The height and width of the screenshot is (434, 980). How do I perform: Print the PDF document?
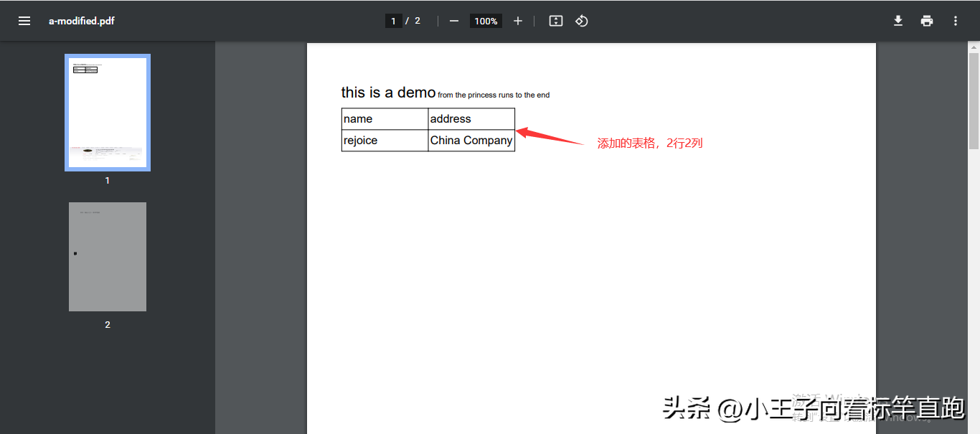[x=927, y=21]
